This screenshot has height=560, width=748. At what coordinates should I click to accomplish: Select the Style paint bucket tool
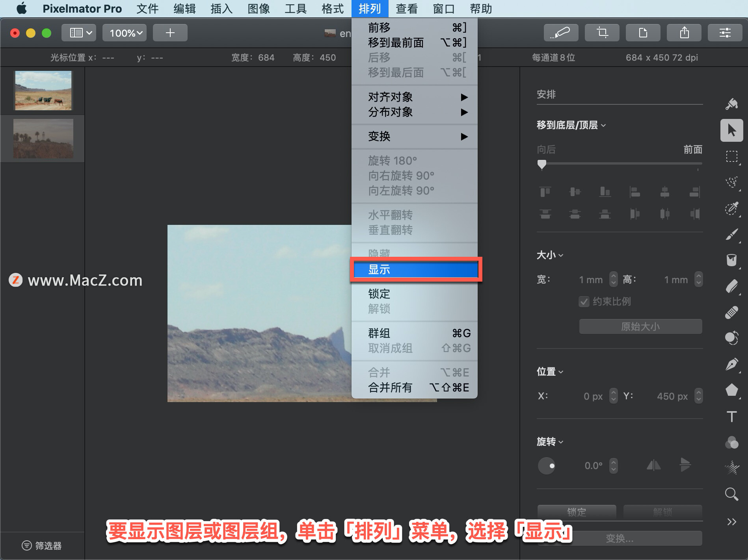click(731, 104)
